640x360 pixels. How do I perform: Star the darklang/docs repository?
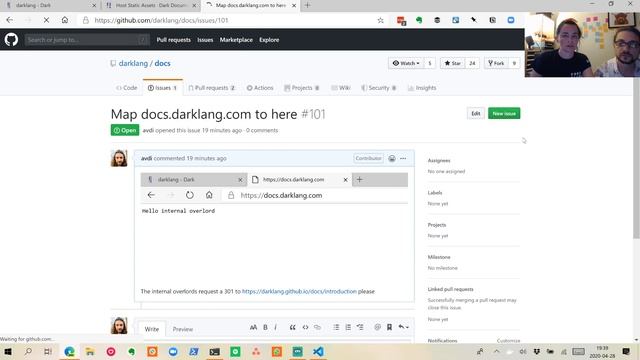point(453,63)
